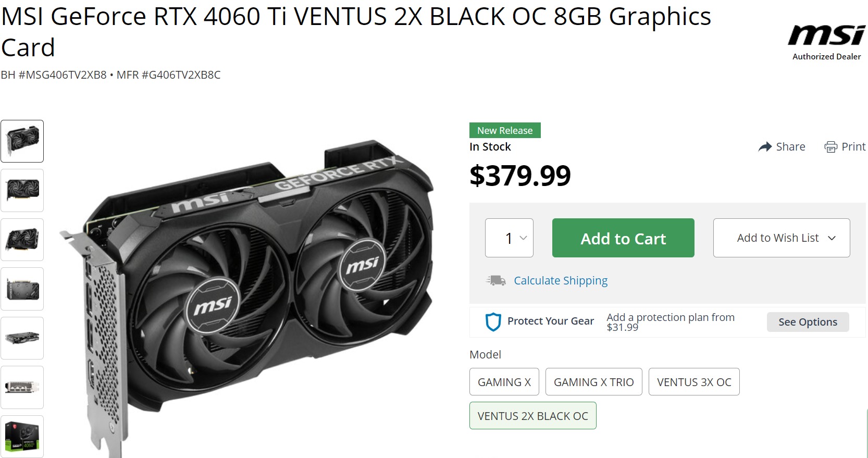
Task: Click See Options for protection plan
Action: [808, 322]
